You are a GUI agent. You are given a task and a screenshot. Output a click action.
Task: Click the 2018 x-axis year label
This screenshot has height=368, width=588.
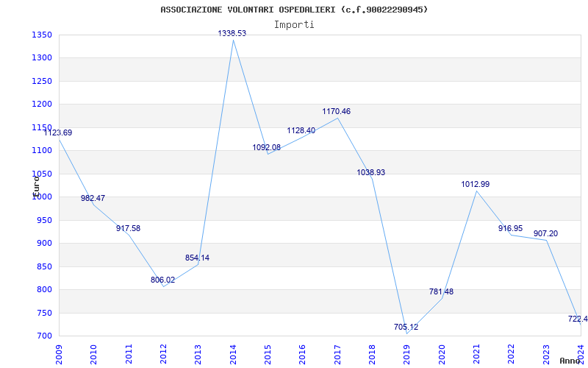pos(372,355)
